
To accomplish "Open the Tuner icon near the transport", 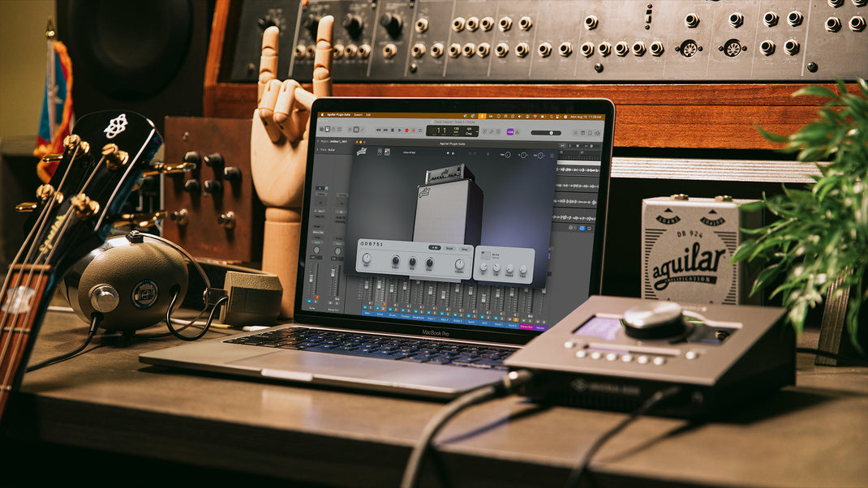I will tap(492, 132).
